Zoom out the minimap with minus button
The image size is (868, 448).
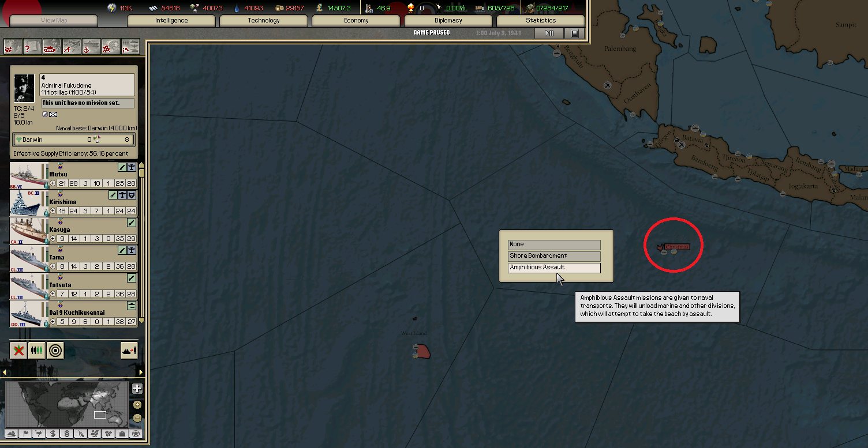coord(137,418)
